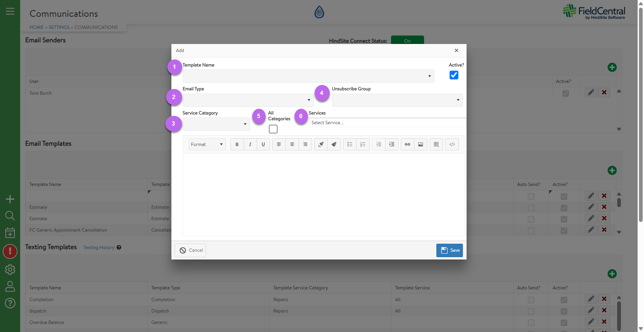Click into the Select Service field

tap(387, 123)
